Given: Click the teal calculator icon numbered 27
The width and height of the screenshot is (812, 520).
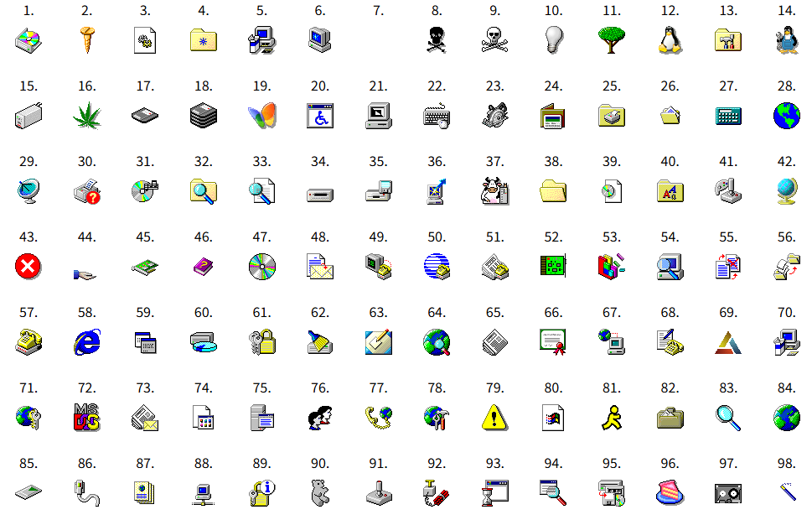Looking at the screenshot, I should (728, 116).
